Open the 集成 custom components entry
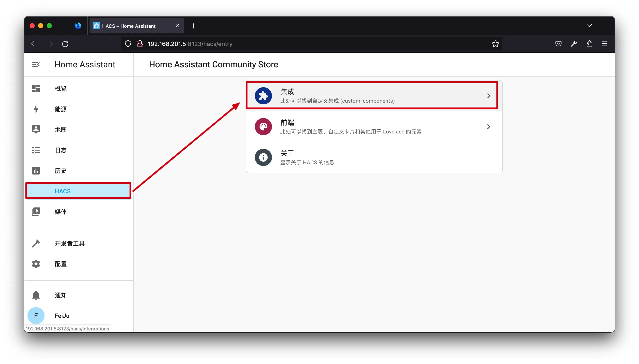The width and height of the screenshot is (639, 364). pyautogui.click(x=374, y=96)
